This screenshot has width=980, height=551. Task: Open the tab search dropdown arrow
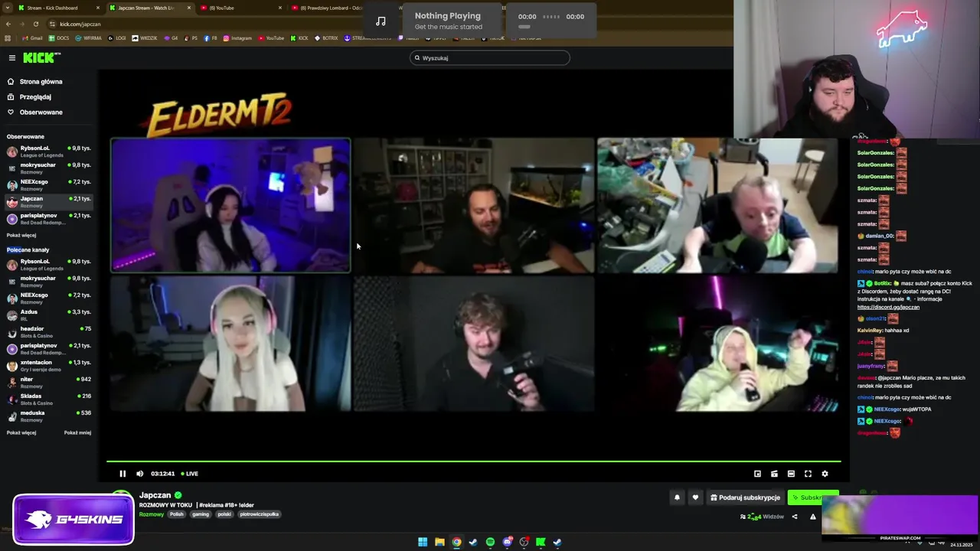click(6, 8)
